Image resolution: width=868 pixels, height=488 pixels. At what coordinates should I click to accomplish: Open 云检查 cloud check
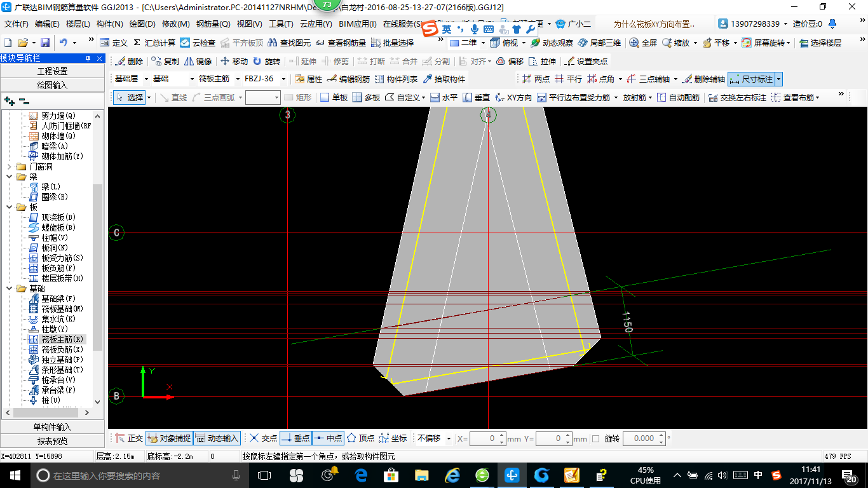pyautogui.click(x=198, y=43)
